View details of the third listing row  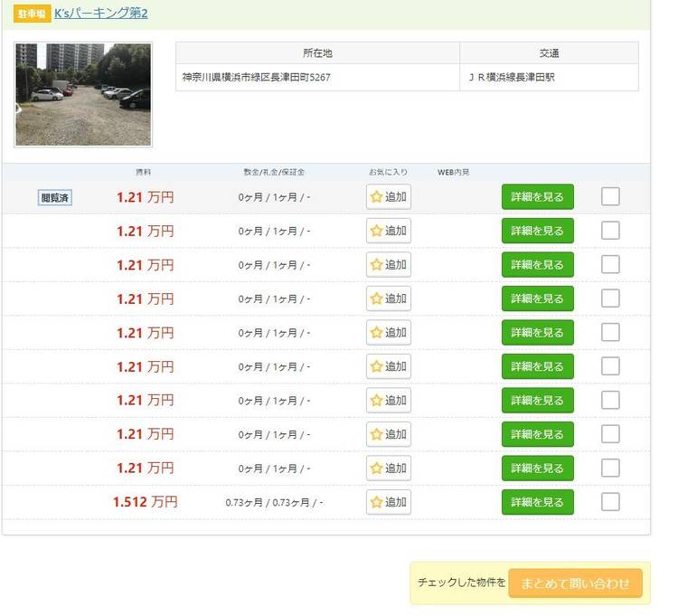538,265
